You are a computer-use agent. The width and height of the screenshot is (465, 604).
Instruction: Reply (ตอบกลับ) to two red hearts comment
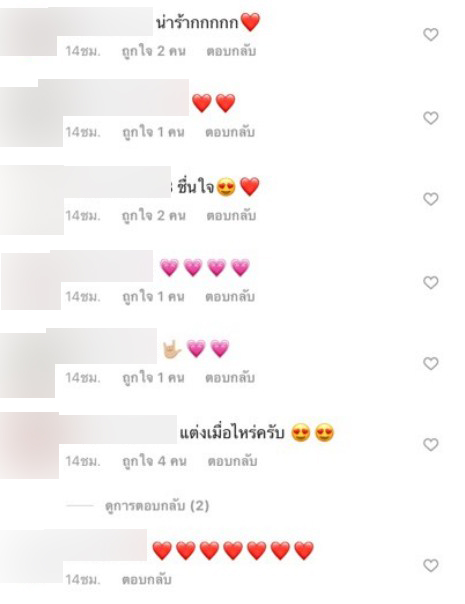click(x=230, y=132)
